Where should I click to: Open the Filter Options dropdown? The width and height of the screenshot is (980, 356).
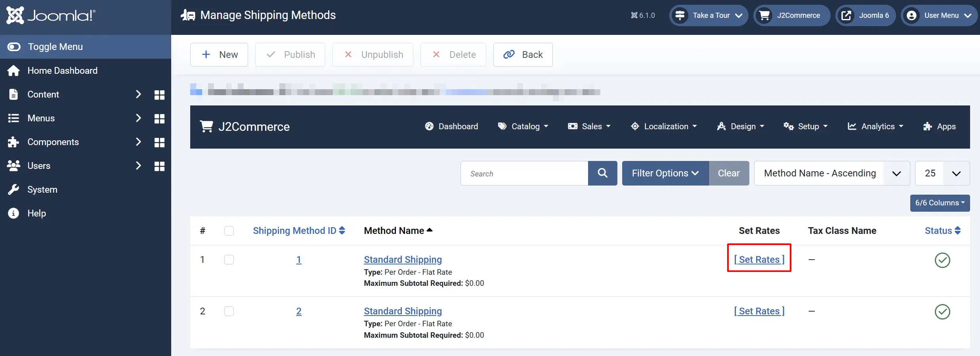(665, 173)
